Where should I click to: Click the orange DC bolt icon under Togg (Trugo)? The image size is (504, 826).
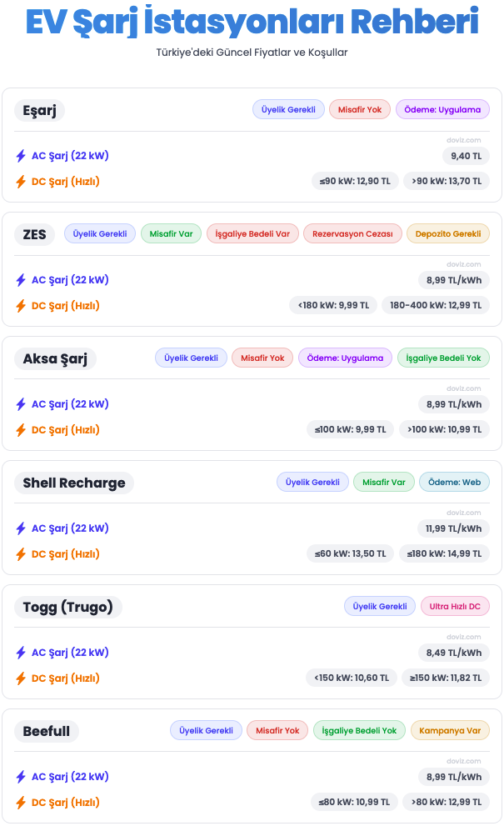click(21, 678)
